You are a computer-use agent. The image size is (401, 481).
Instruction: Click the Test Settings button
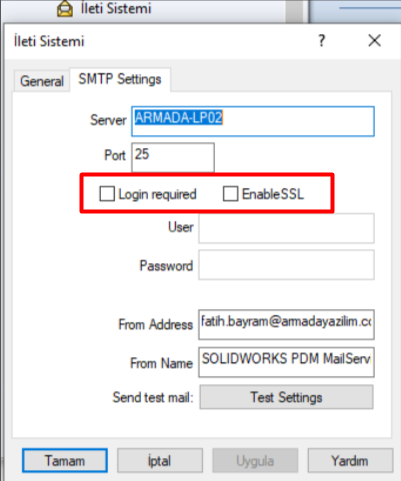tap(286, 397)
